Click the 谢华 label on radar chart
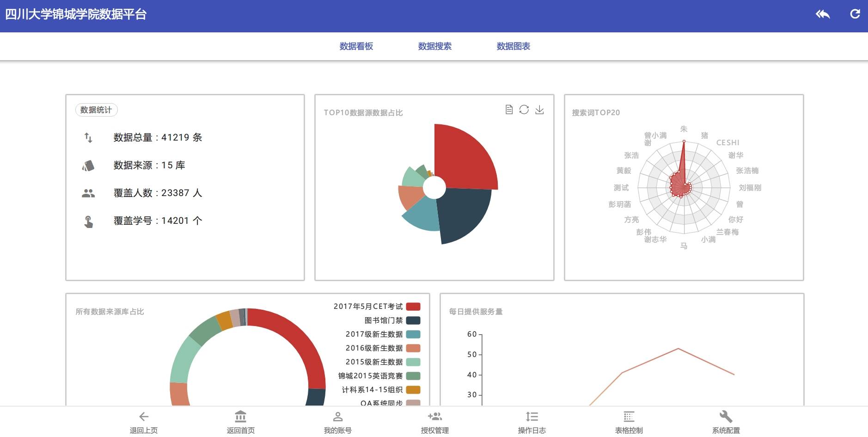Screen dimensions: 868x437 tap(736, 155)
